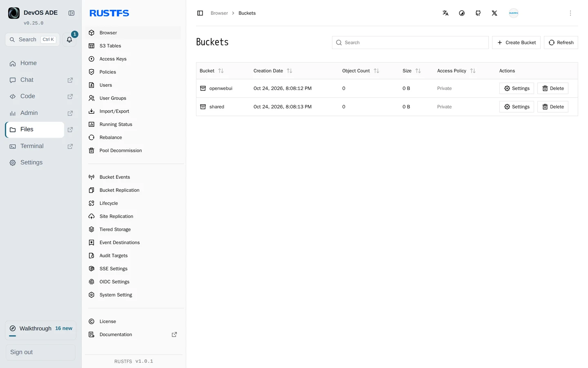Open Bucket Replication settings

(x=134, y=190)
